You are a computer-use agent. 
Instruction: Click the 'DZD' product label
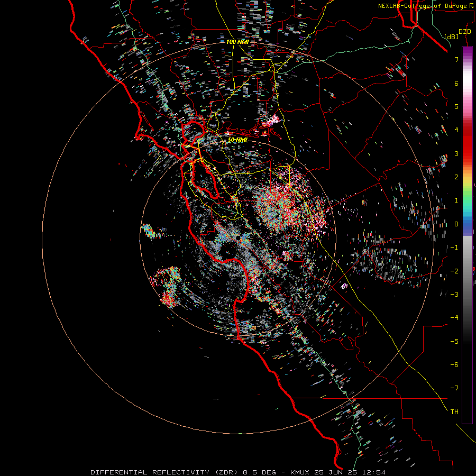click(x=465, y=32)
